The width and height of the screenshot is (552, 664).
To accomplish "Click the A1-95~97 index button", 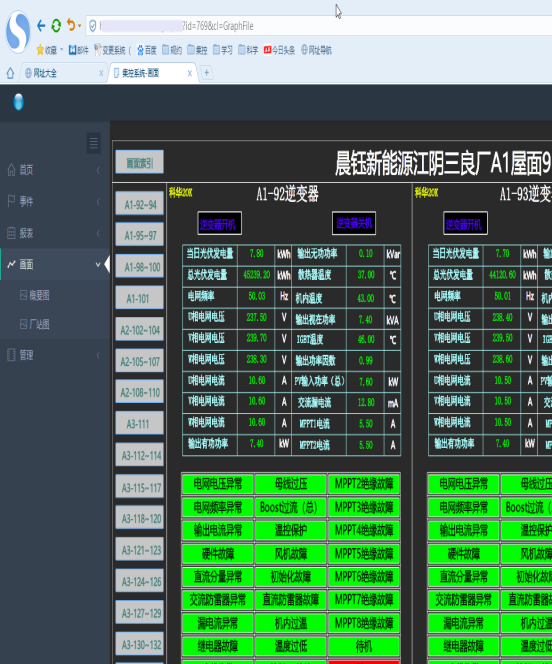I will [140, 235].
